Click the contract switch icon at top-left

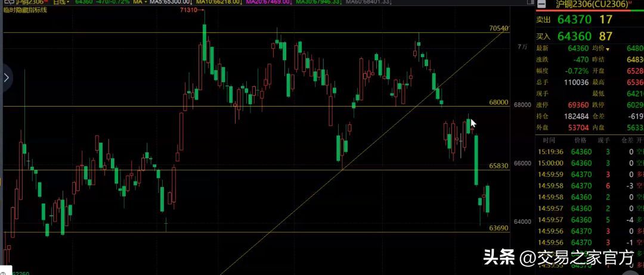coord(7,2)
